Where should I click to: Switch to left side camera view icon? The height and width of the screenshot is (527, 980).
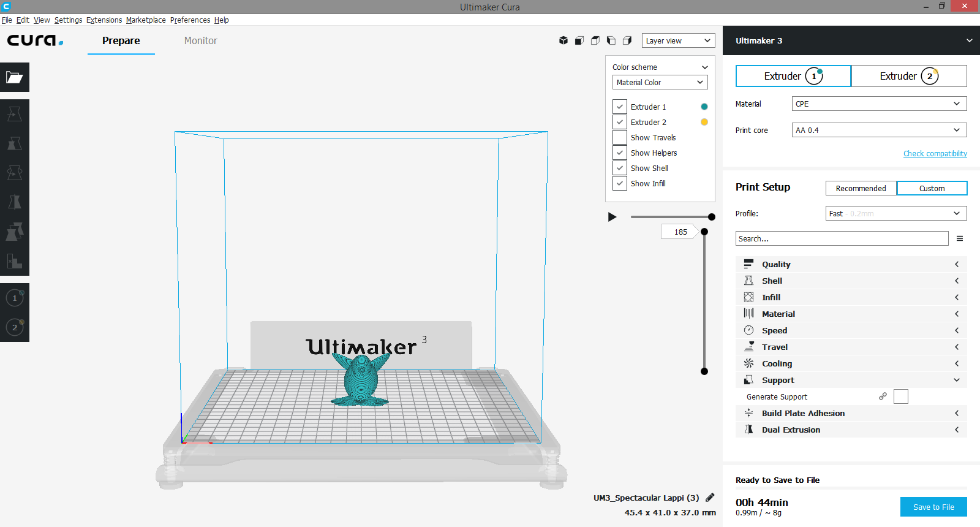point(611,40)
